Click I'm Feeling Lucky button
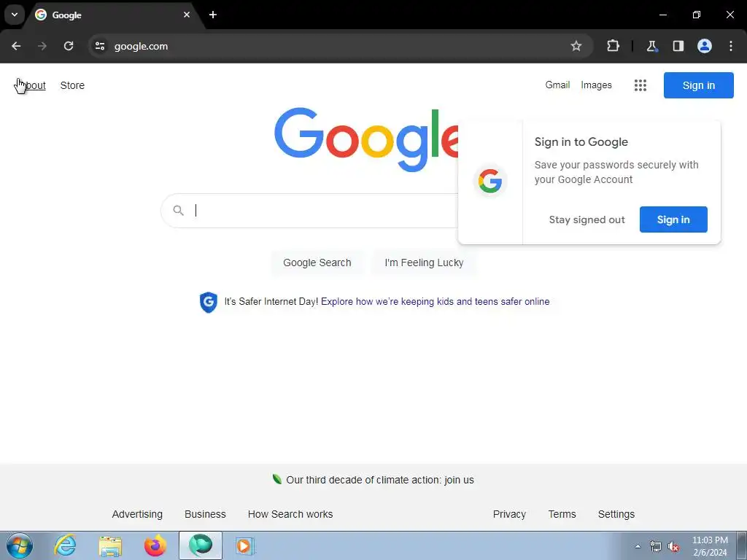The height and width of the screenshot is (560, 747). click(x=424, y=262)
